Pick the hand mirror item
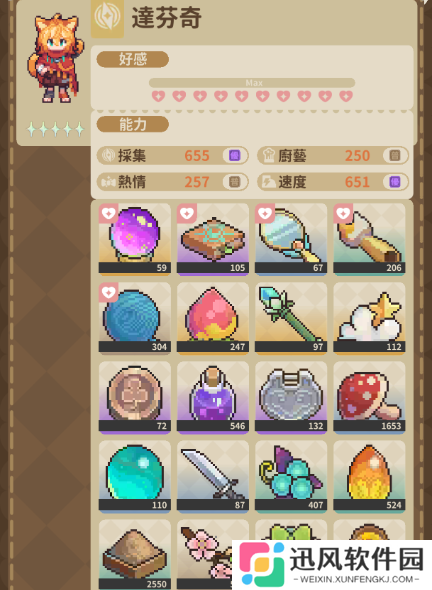This screenshot has height=590, width=432. point(291,239)
